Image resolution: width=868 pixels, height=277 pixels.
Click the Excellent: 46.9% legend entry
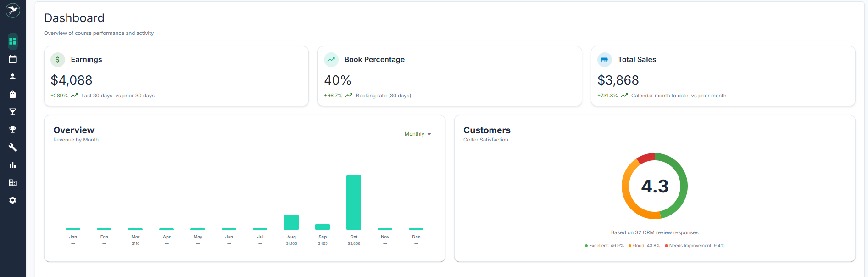coord(604,246)
